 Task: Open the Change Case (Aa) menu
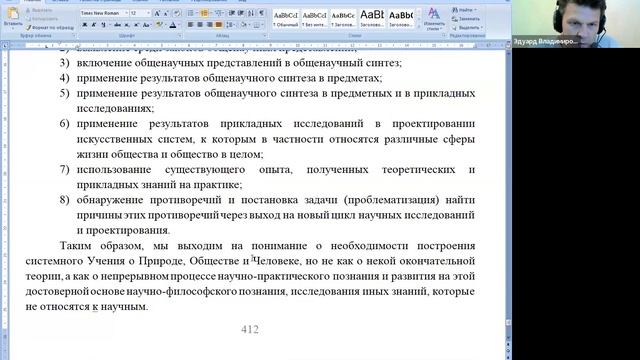pos(147,25)
